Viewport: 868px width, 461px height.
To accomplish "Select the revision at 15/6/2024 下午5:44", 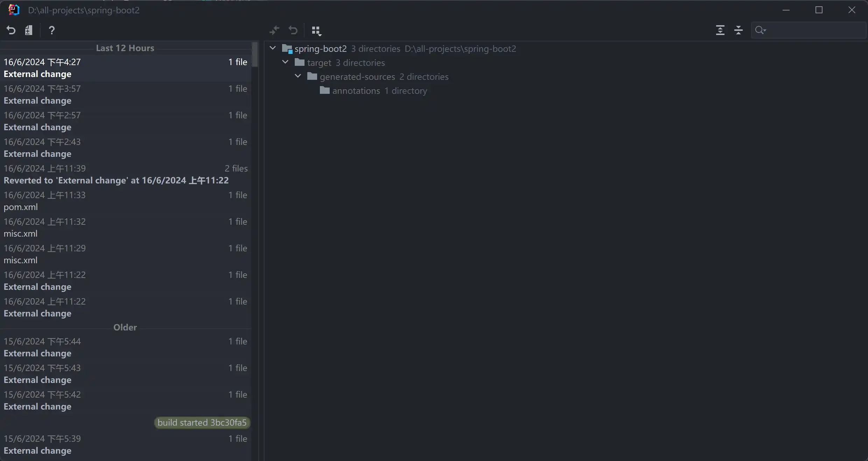I will tap(125, 347).
